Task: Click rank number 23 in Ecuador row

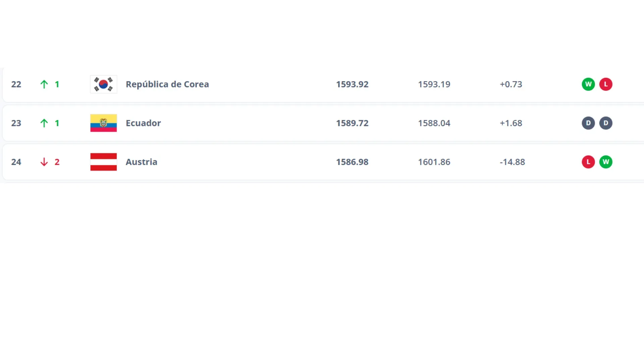Action: (16, 123)
